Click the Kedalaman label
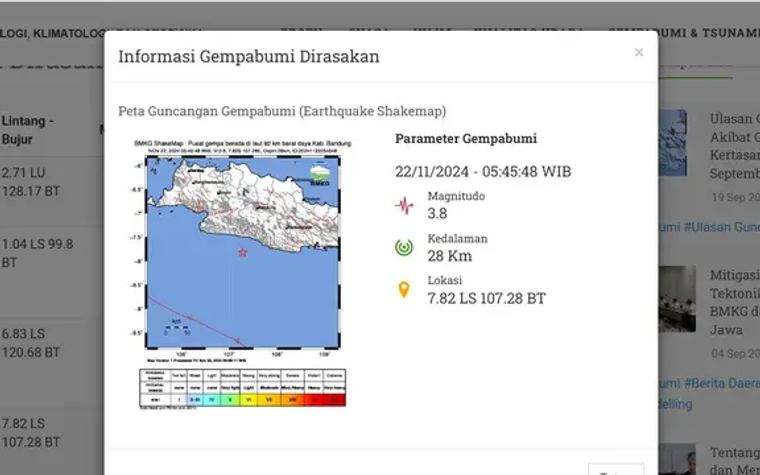The height and width of the screenshot is (475, 760). click(458, 238)
